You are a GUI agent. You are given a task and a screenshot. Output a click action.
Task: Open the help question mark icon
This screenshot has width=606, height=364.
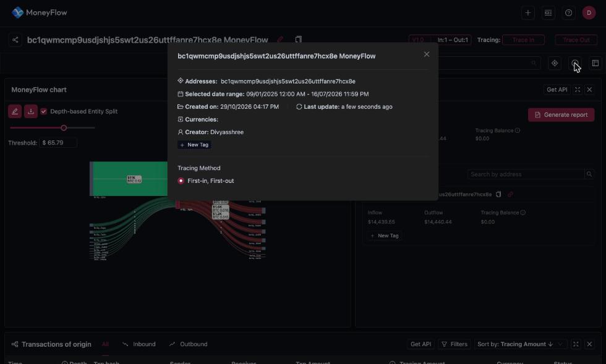[568, 13]
